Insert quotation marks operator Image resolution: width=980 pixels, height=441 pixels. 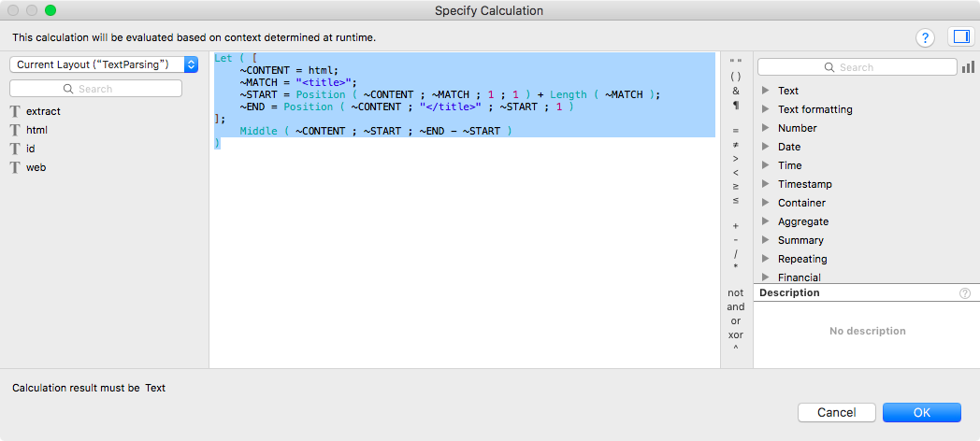pos(736,63)
